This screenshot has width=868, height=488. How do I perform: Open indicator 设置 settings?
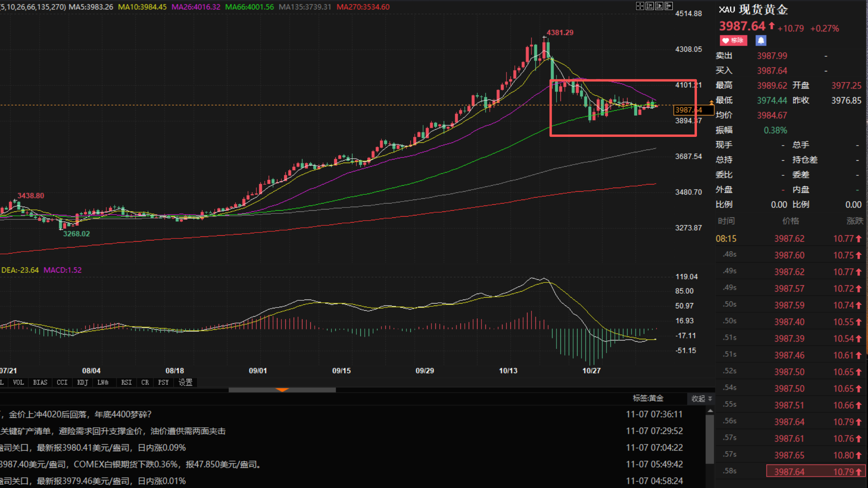click(x=185, y=382)
